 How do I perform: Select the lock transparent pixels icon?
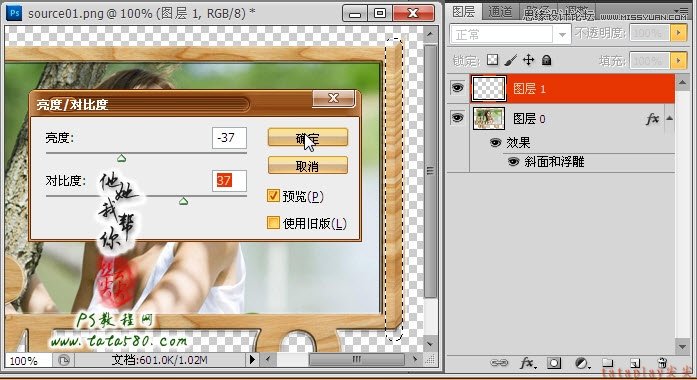pos(492,60)
